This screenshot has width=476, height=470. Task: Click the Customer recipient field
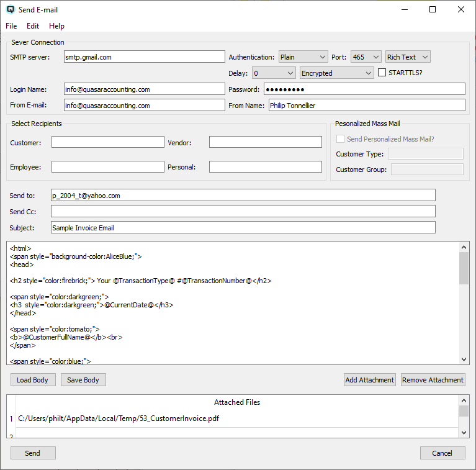(108, 142)
